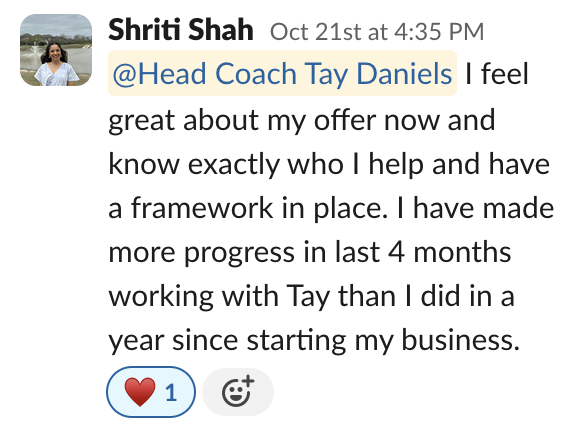Image resolution: width=588 pixels, height=432 pixels.
Task: Open Shriti Shah's profile picture
Action: (x=56, y=50)
